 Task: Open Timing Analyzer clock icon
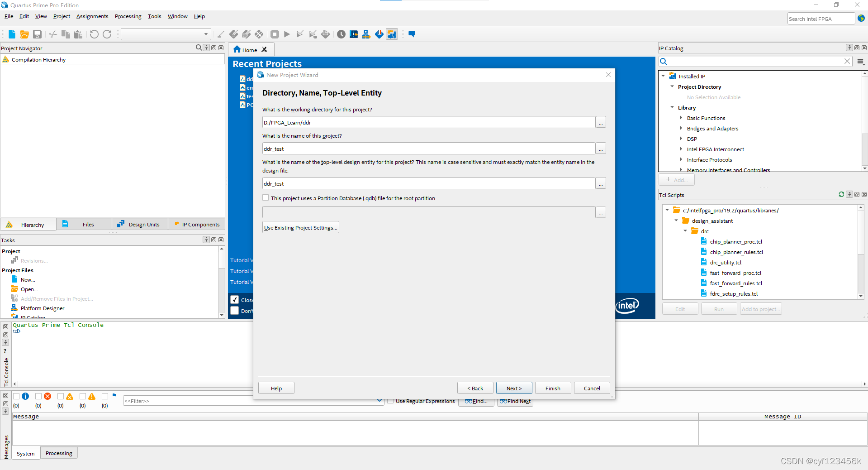(x=341, y=34)
